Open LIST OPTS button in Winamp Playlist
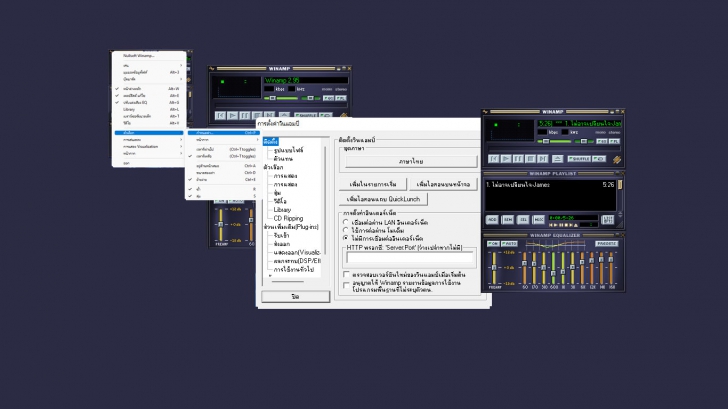The width and height of the screenshot is (728, 409). [x=608, y=220]
